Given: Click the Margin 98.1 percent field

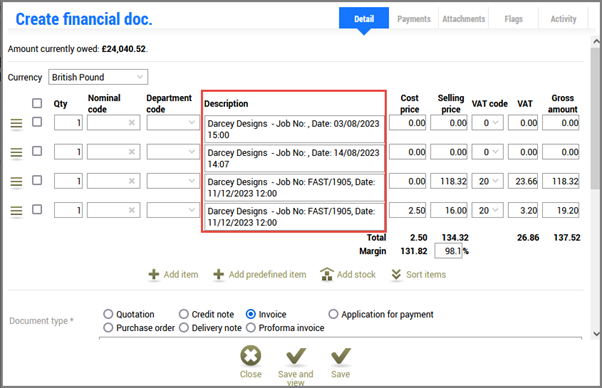Looking at the screenshot, I should pyautogui.click(x=448, y=251).
